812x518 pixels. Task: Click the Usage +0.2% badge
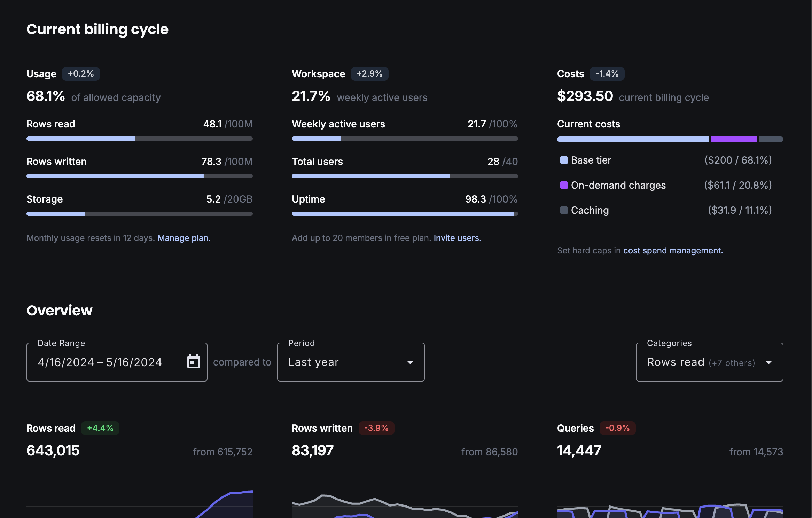coord(81,74)
